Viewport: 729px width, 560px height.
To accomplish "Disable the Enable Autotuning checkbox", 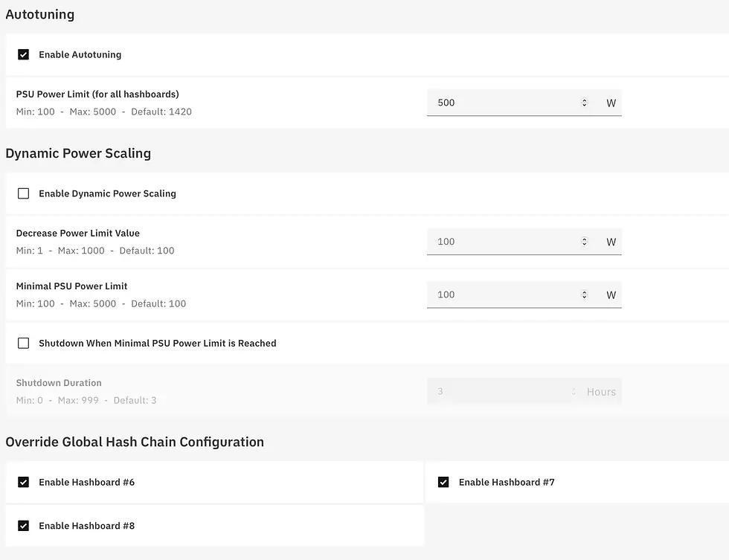I will (x=23, y=54).
